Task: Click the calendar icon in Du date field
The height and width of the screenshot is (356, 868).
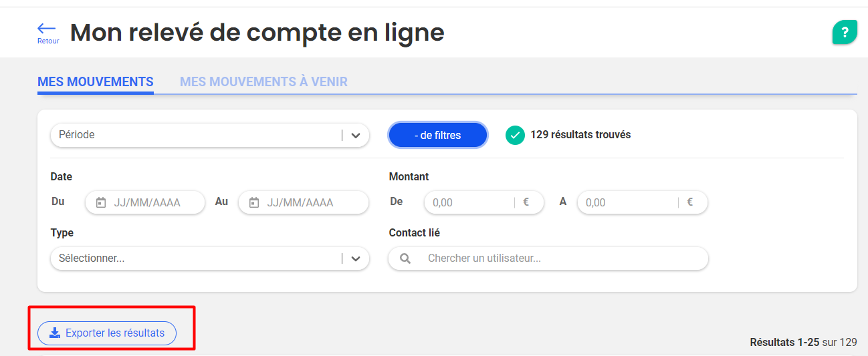Action: [101, 202]
